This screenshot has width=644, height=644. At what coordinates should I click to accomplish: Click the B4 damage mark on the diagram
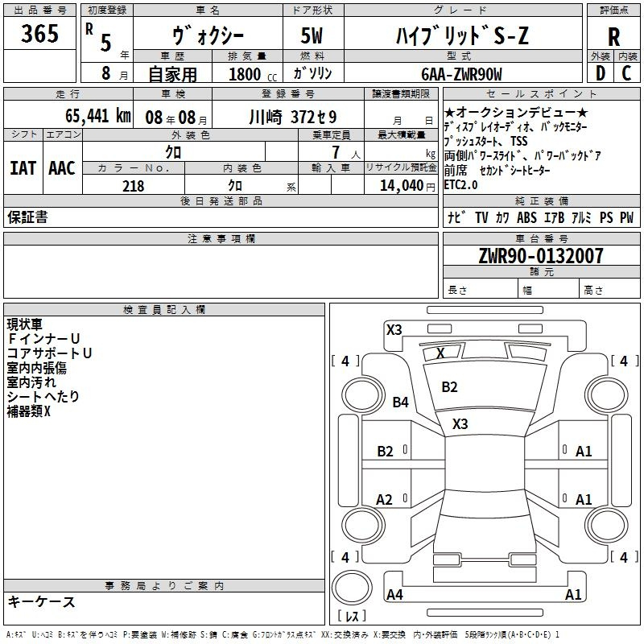(x=400, y=402)
